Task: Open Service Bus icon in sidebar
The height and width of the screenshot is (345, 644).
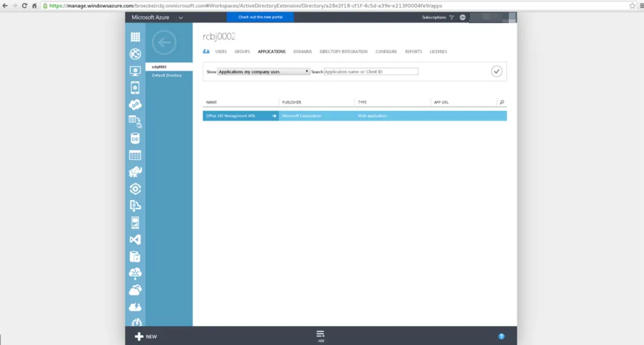Action: point(135,206)
